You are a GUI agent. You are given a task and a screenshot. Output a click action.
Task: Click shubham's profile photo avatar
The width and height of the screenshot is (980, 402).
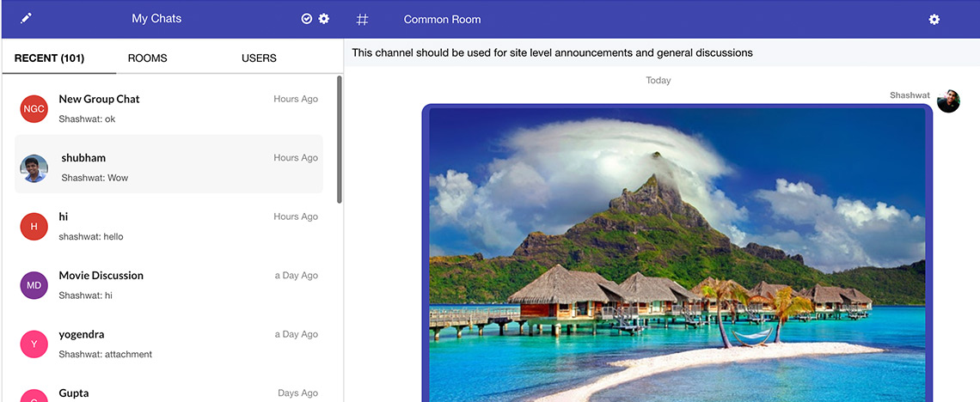pos(34,167)
